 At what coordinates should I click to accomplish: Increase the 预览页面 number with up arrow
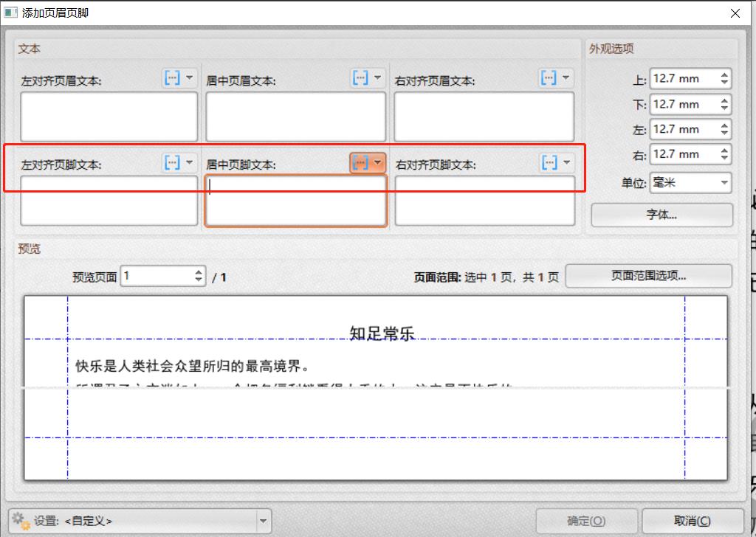pyautogui.click(x=199, y=272)
